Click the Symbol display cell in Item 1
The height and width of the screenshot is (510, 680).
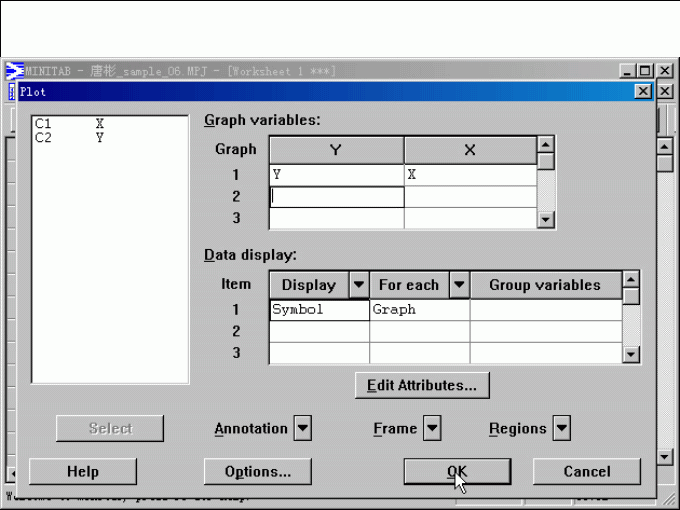(x=319, y=310)
